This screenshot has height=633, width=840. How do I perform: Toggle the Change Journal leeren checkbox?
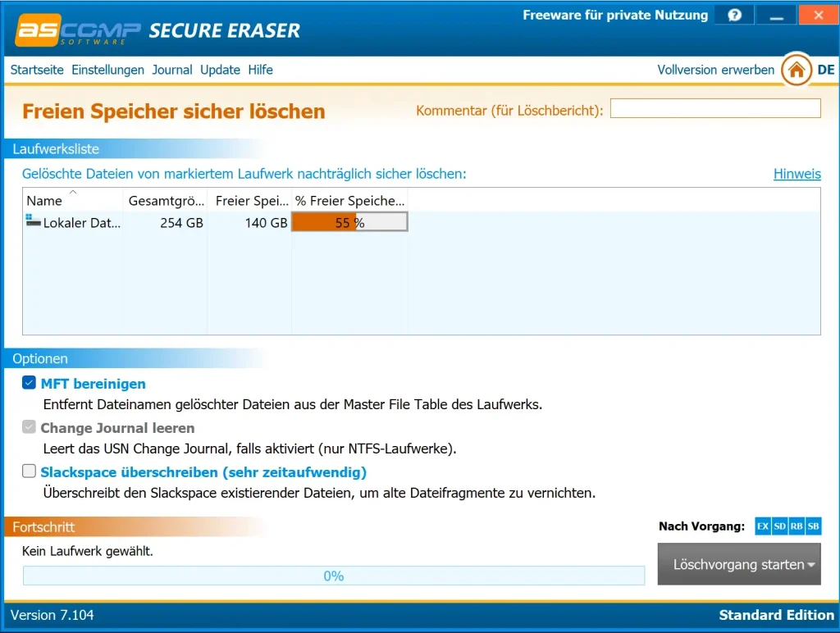click(29, 427)
